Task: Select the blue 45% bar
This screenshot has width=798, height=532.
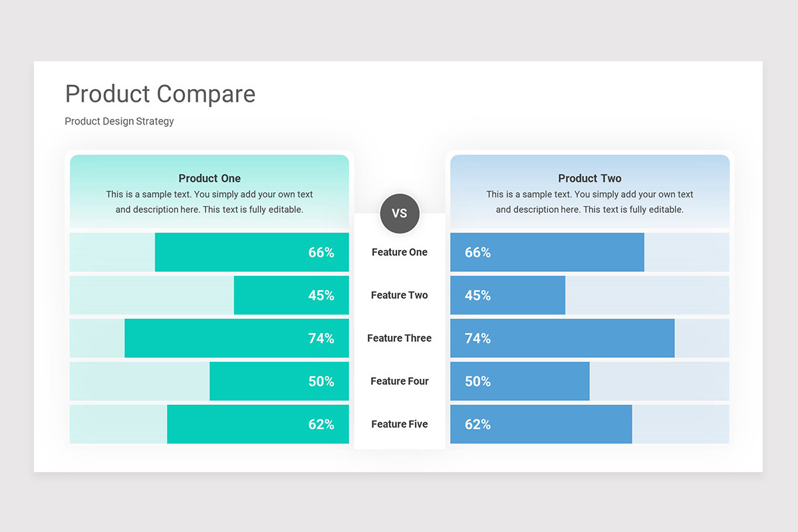Action: (508, 295)
